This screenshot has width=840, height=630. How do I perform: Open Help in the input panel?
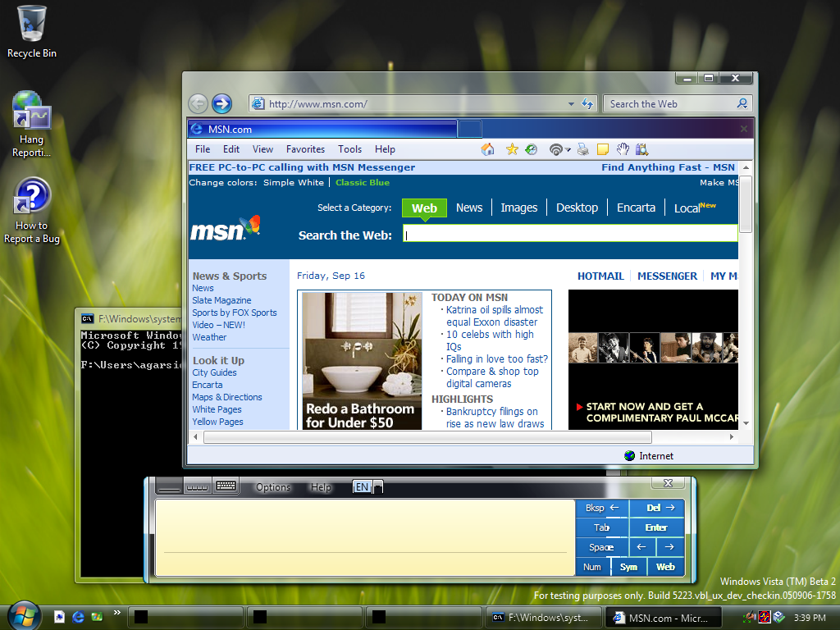tap(321, 487)
